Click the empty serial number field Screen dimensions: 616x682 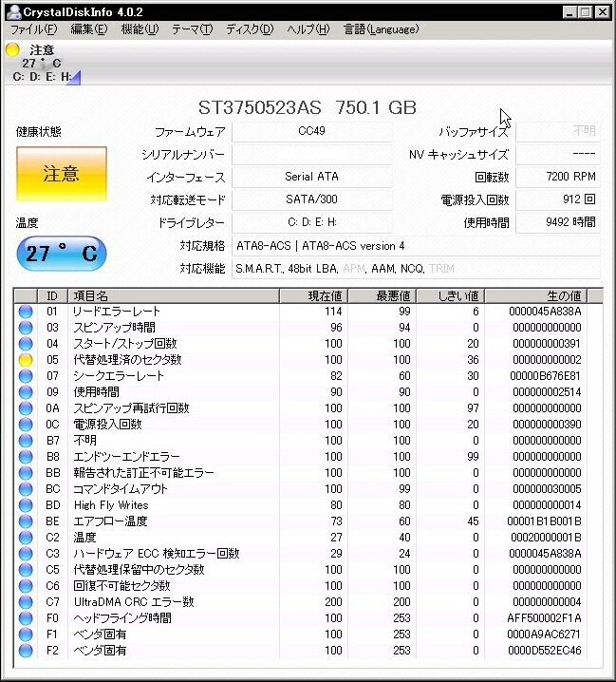[x=311, y=155]
